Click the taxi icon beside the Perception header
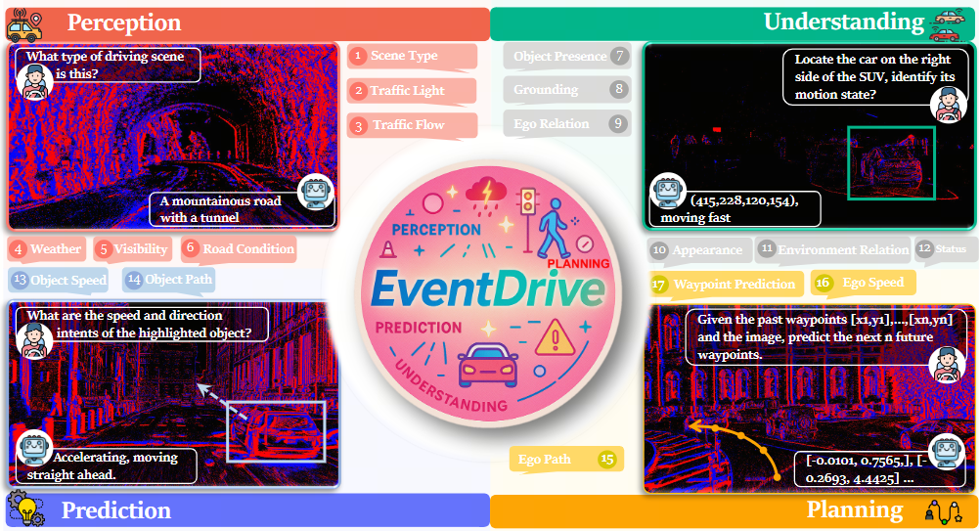 pos(24,25)
